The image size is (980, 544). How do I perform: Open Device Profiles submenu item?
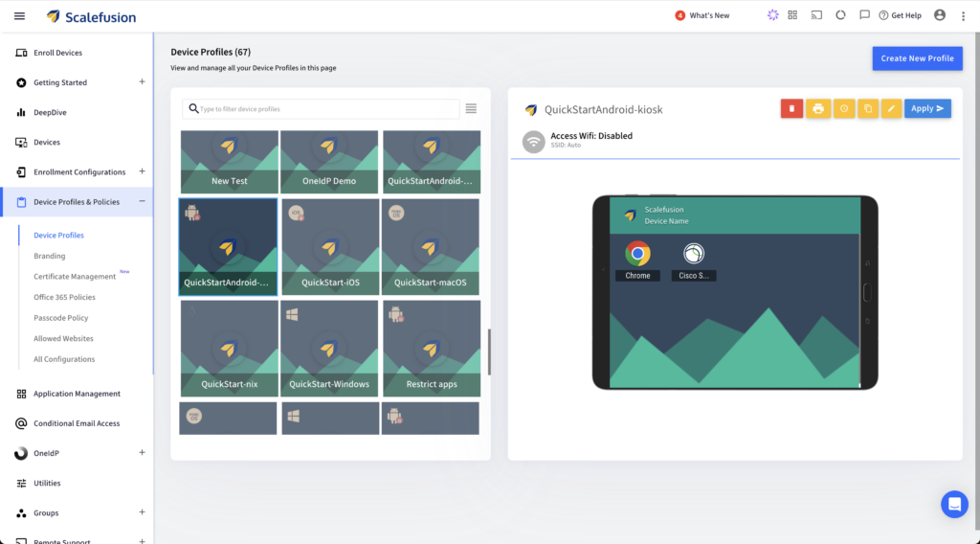[x=58, y=235]
